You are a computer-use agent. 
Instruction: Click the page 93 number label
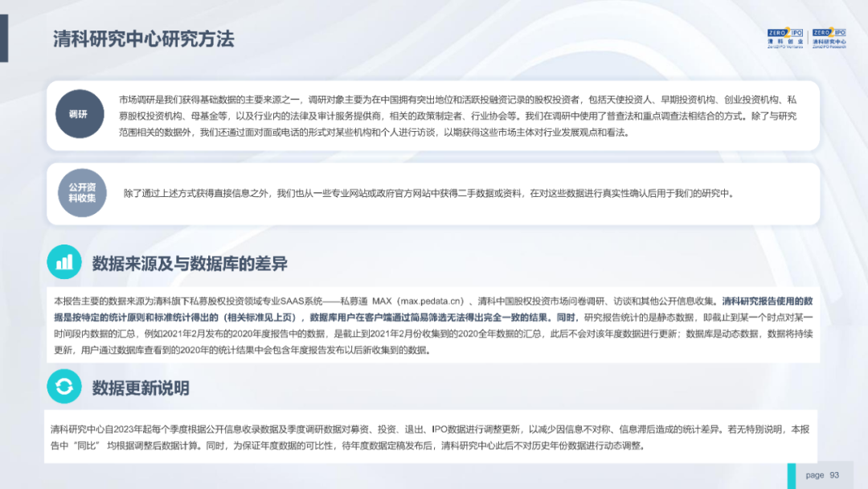pos(822,475)
